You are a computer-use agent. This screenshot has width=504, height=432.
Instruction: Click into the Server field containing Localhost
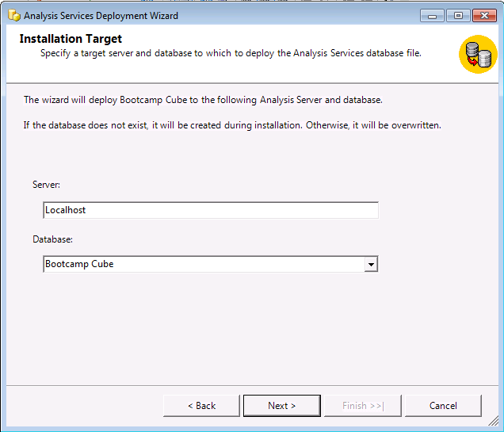click(x=210, y=210)
